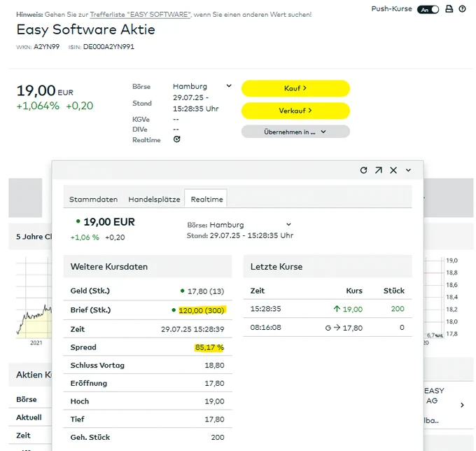Click the right arrow icon beside 17,80
The height and width of the screenshot is (451, 476).
pyautogui.click(x=337, y=328)
